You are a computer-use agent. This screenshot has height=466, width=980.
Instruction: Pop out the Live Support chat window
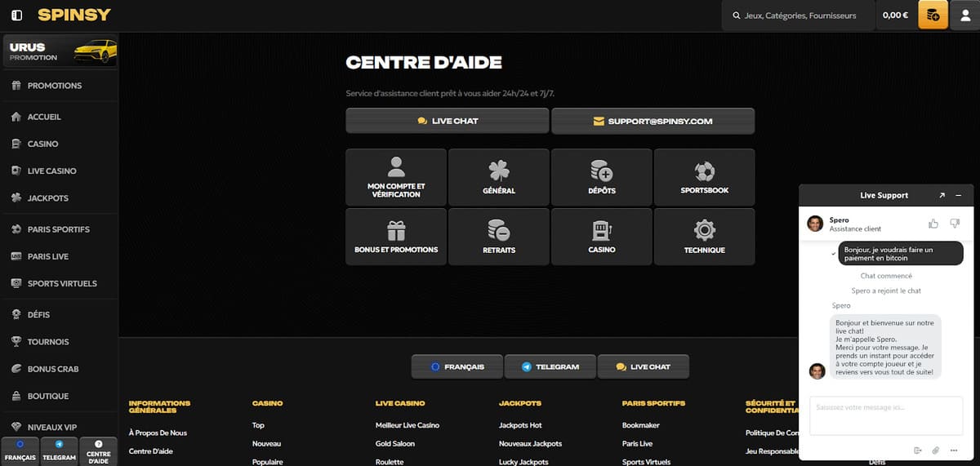click(942, 196)
